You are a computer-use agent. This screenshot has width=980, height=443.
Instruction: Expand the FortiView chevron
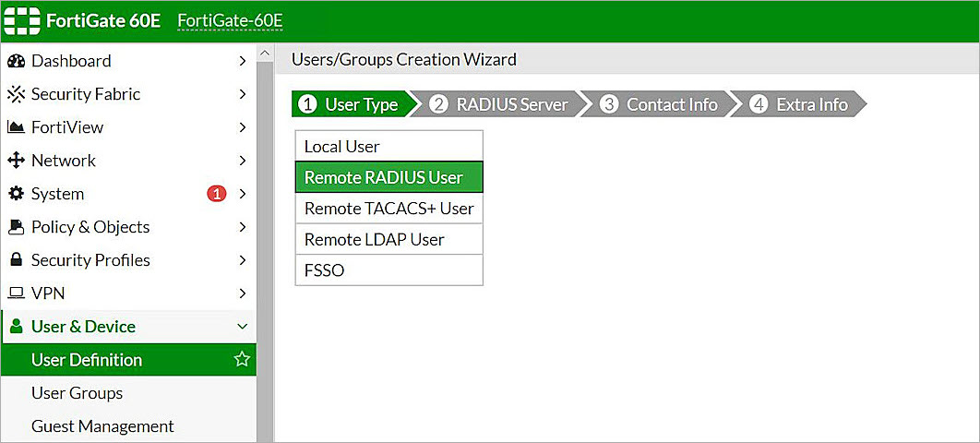pos(243,127)
